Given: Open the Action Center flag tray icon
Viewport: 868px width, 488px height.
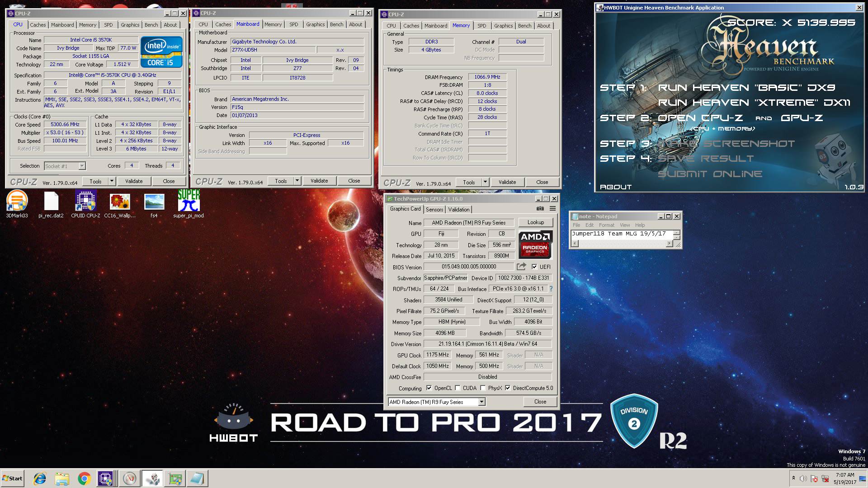Looking at the screenshot, I should point(814,479).
